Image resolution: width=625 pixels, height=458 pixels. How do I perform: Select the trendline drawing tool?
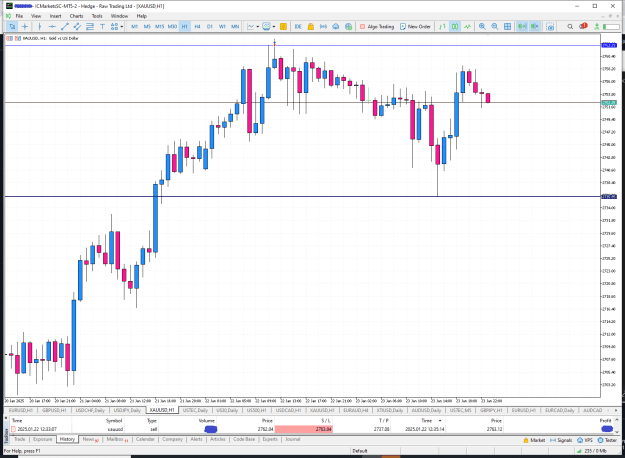[x=65, y=27]
